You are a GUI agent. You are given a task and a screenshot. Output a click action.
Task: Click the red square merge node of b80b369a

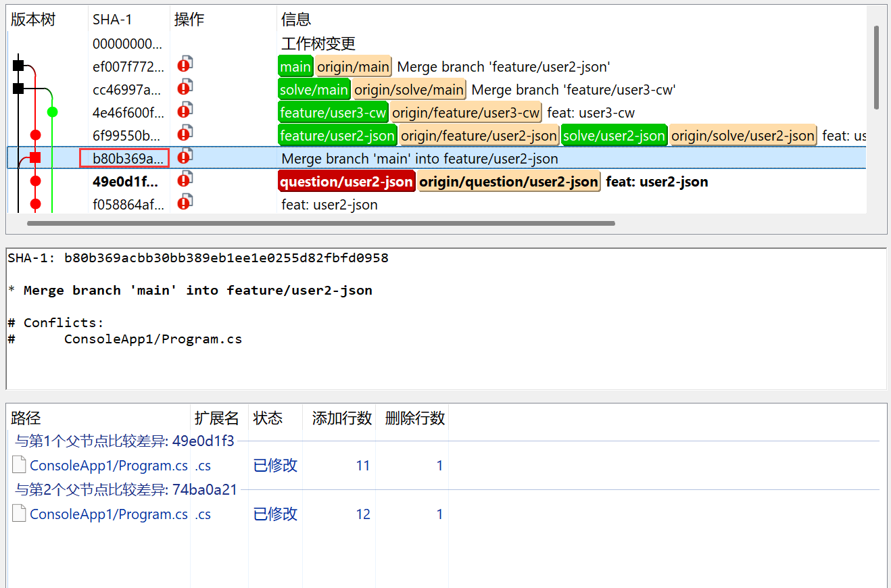pyautogui.click(x=35, y=157)
